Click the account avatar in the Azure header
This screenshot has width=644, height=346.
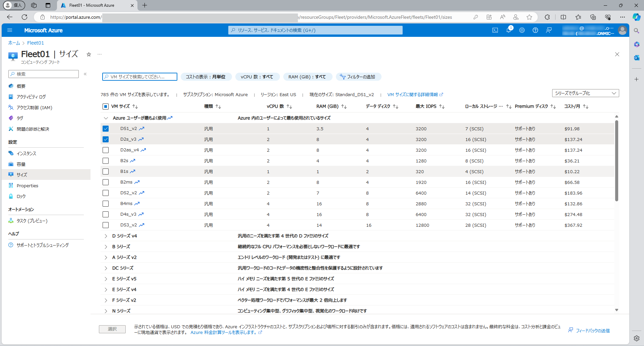point(623,30)
